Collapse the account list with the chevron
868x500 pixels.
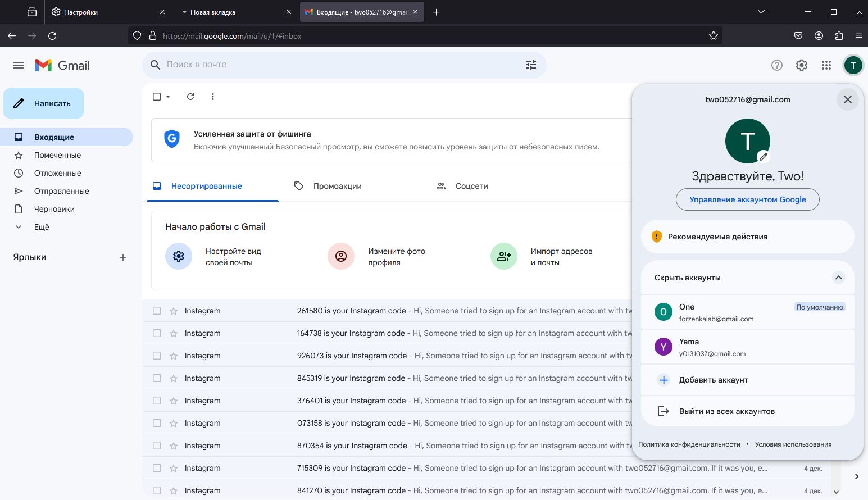838,278
